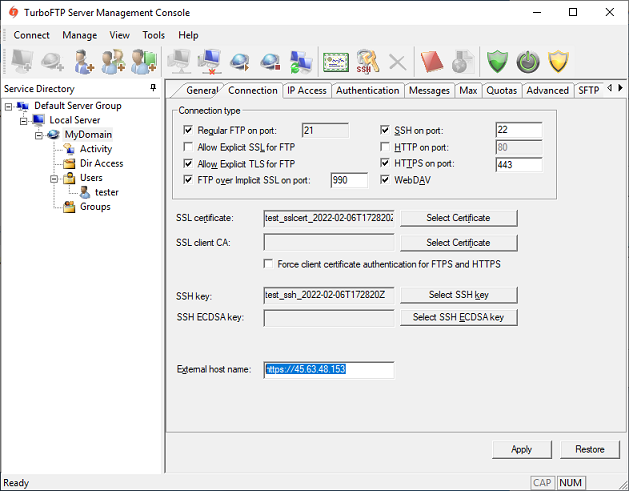Pin the Service Directory panel

point(153,87)
